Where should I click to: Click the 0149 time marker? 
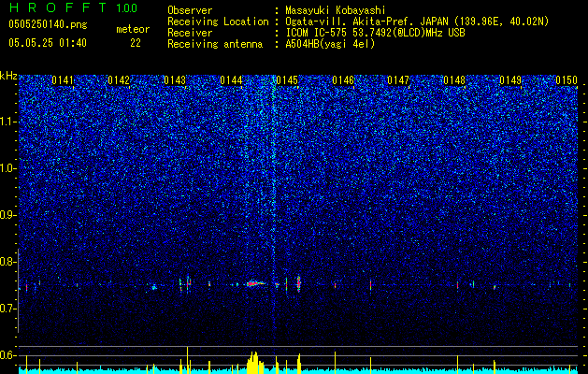(510, 80)
